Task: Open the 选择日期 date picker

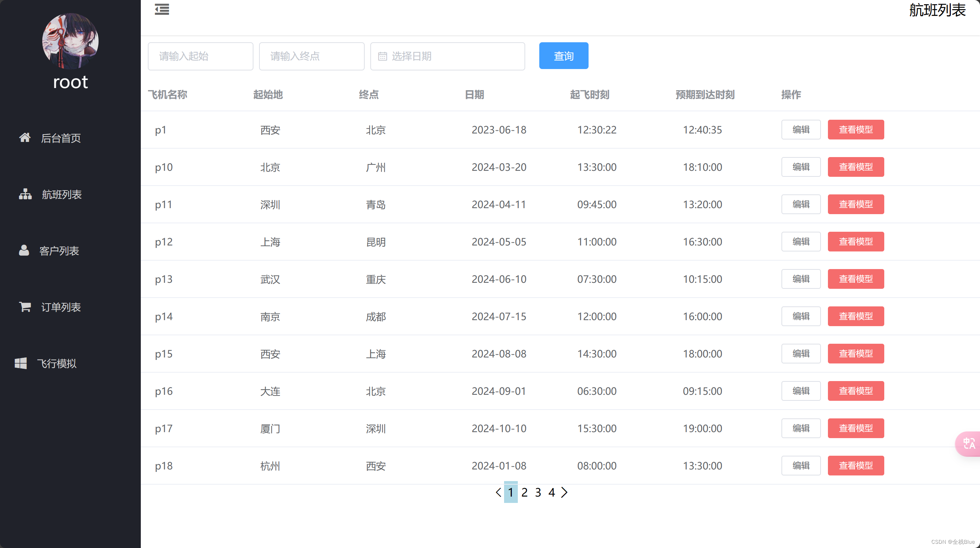Action: tap(447, 56)
